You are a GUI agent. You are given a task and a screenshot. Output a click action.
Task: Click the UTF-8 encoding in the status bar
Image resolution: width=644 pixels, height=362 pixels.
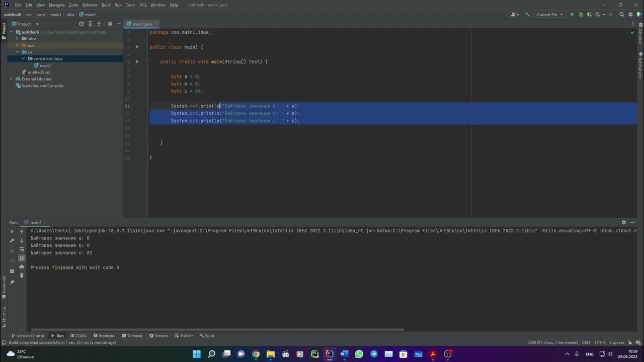[x=600, y=342]
